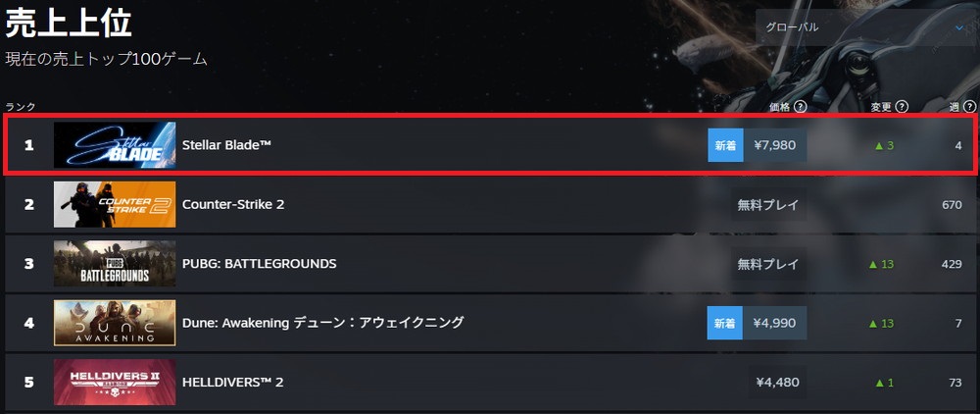Open the Dune: Awakening title link
980x414 pixels.
coord(322,323)
